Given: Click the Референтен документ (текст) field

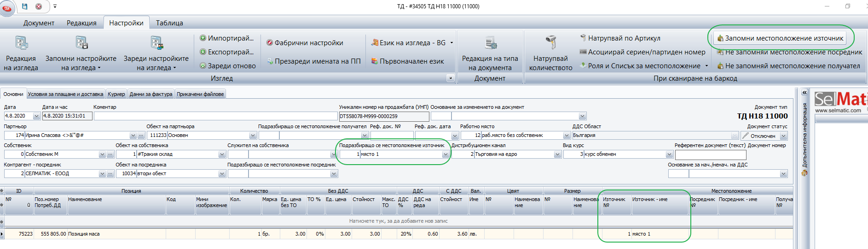Looking at the screenshot, I should pyautogui.click(x=710, y=154).
